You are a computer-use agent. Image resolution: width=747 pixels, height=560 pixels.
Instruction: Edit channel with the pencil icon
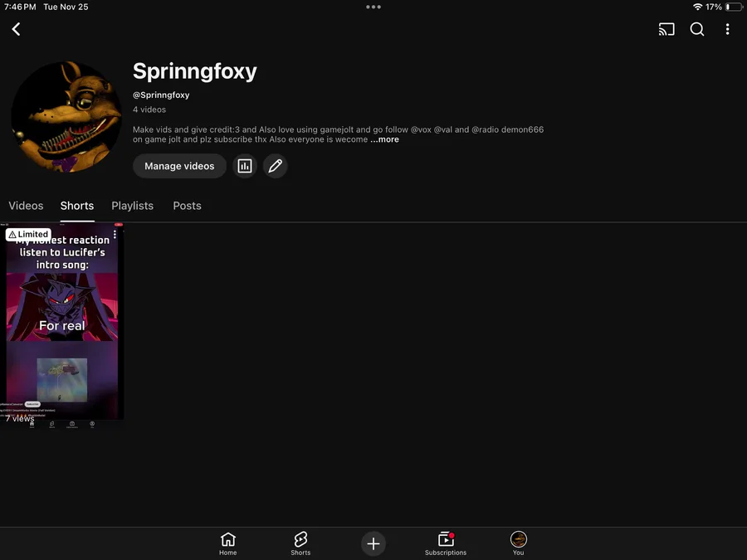click(275, 166)
